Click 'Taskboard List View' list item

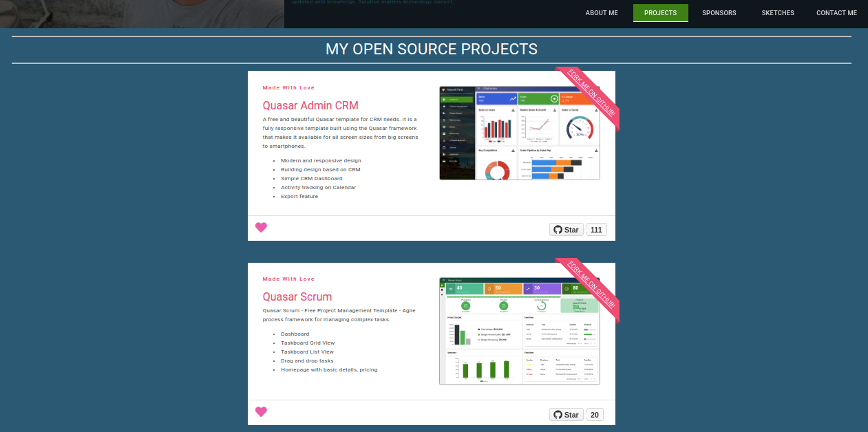307,352
